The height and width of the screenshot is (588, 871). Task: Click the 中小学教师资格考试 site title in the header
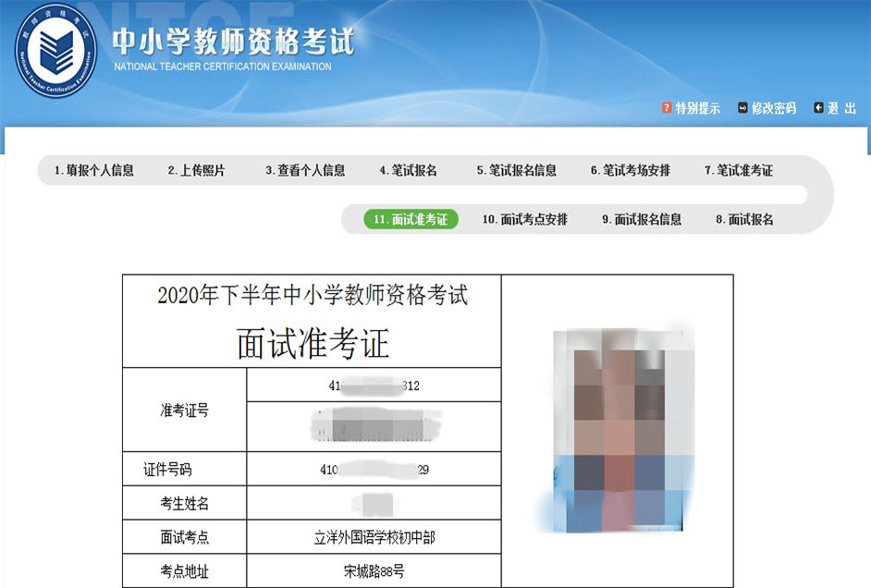pos(232,43)
